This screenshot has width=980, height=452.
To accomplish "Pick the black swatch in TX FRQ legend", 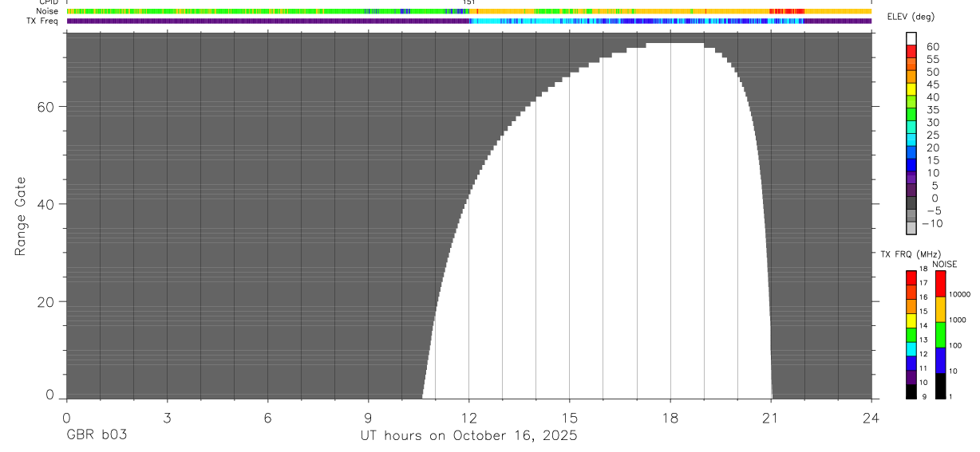I will pyautogui.click(x=911, y=391).
